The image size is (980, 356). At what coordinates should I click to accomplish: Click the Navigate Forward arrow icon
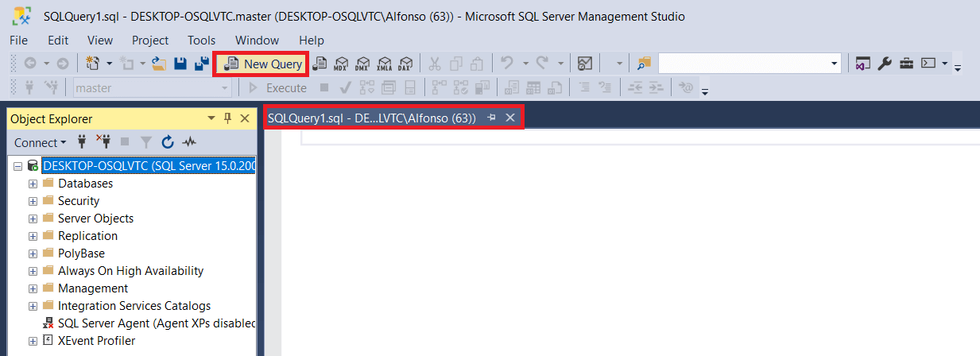point(62,64)
